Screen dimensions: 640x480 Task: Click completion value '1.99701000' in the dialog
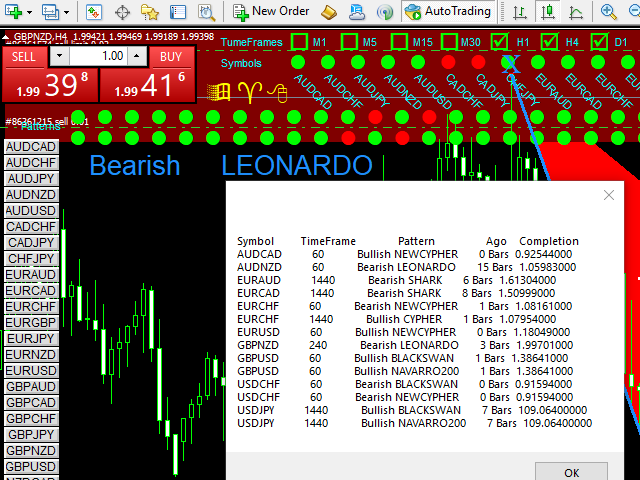tap(544, 345)
